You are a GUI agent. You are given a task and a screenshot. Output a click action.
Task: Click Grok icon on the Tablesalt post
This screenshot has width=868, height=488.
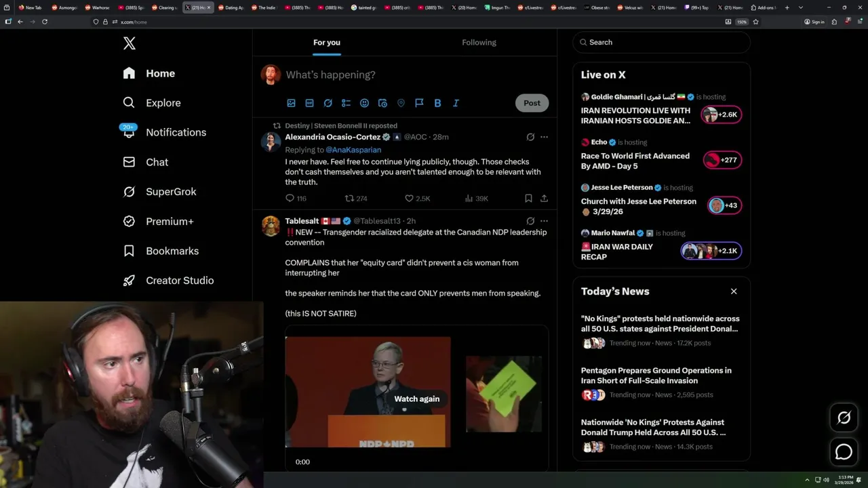(x=530, y=221)
